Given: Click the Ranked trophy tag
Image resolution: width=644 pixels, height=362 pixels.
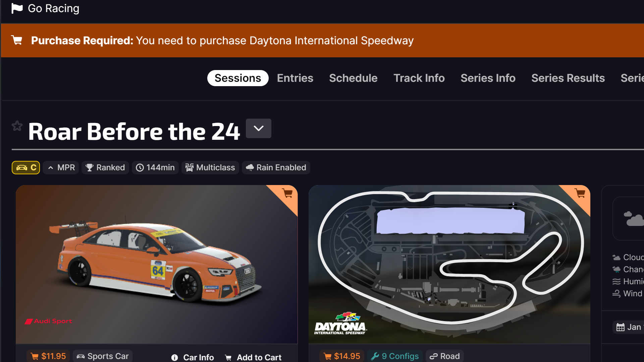Looking at the screenshot, I should 105,168.
